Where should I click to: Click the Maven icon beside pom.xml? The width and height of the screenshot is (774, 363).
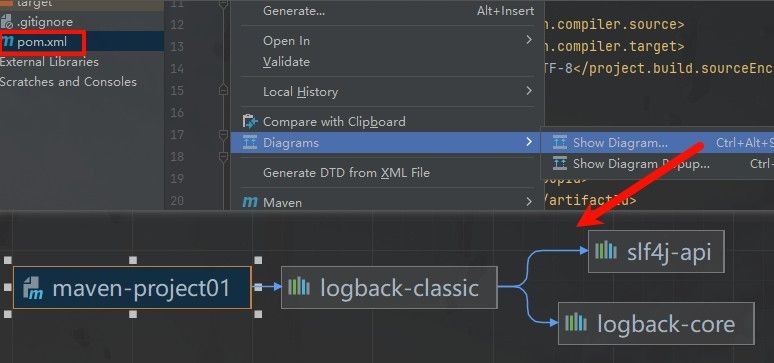click(8, 42)
